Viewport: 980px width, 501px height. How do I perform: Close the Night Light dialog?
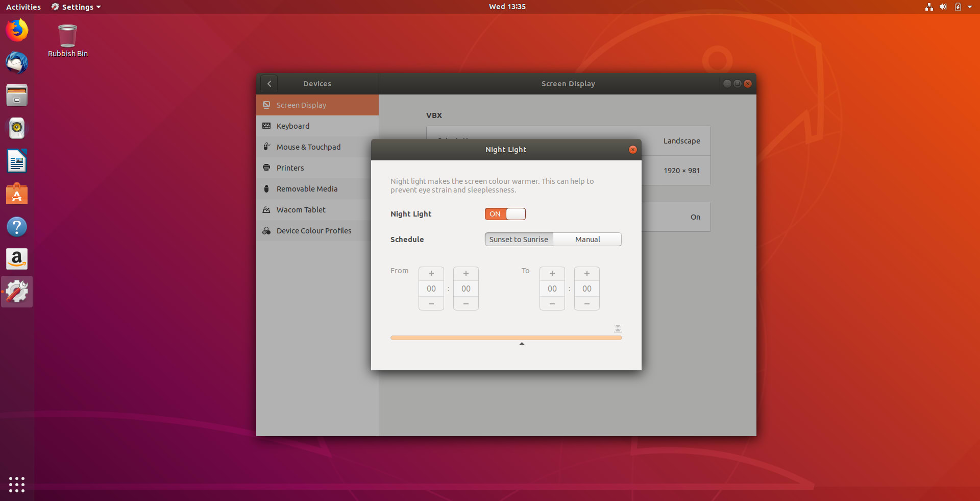[633, 150]
